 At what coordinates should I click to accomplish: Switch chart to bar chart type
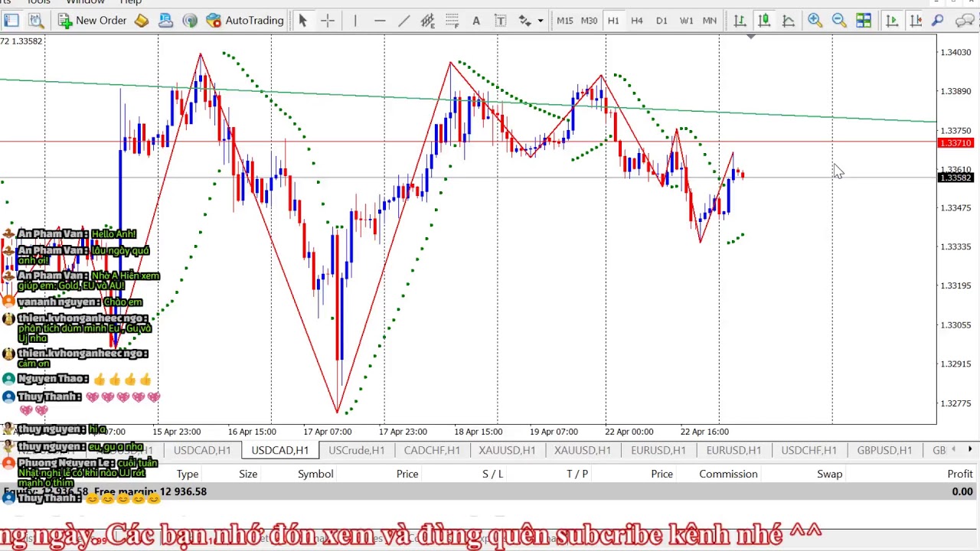pos(740,21)
